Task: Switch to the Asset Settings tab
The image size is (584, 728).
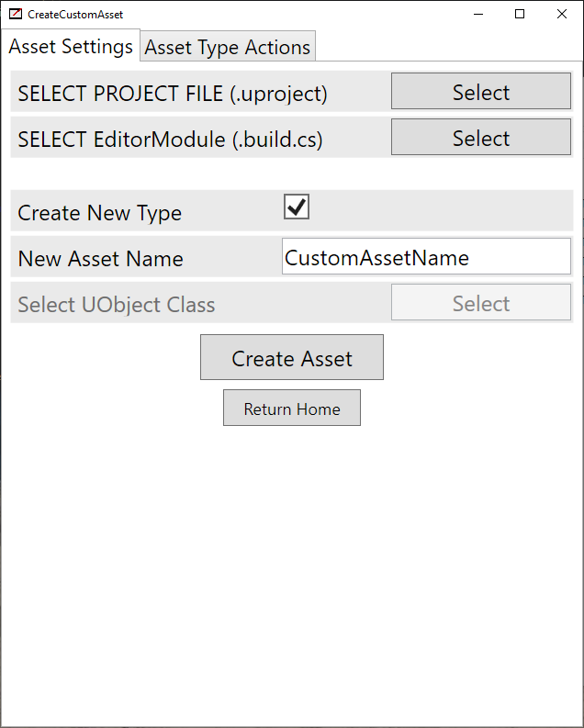Action: pyautogui.click(x=71, y=46)
